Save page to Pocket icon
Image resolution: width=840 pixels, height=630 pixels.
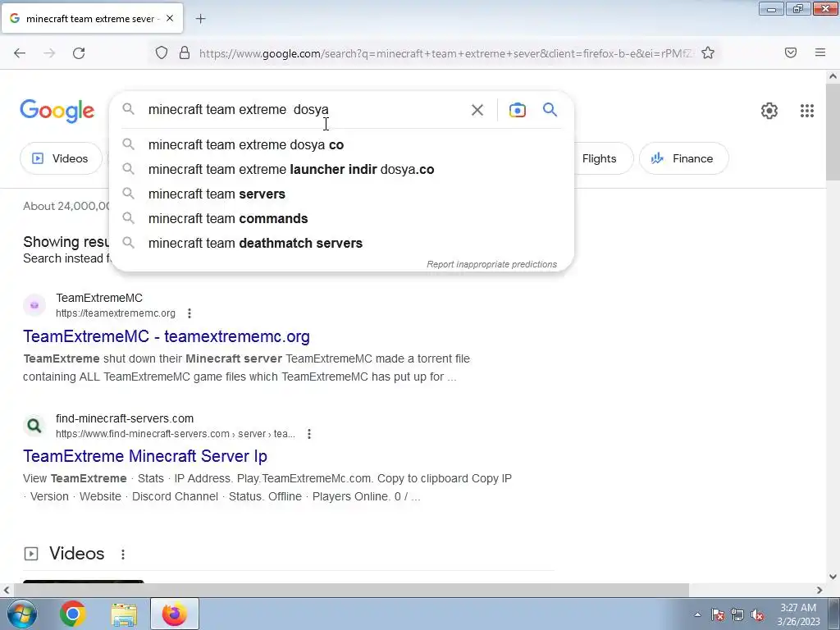791,52
